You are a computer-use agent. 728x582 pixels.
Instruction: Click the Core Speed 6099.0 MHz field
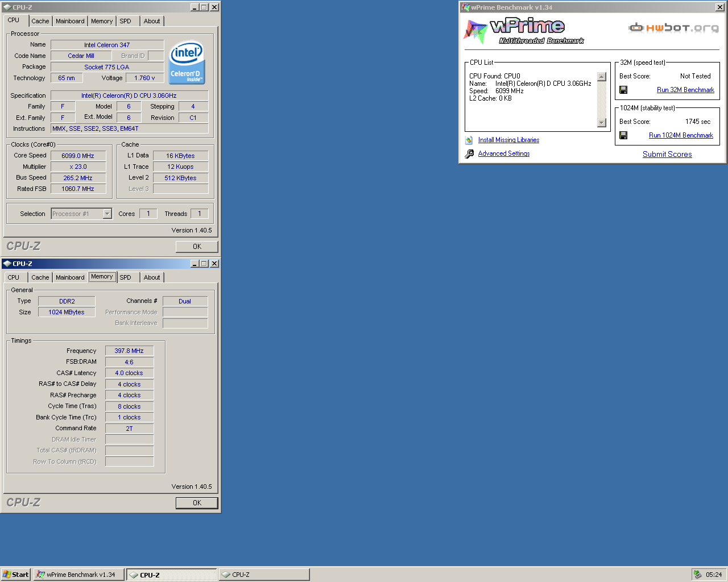click(x=78, y=156)
